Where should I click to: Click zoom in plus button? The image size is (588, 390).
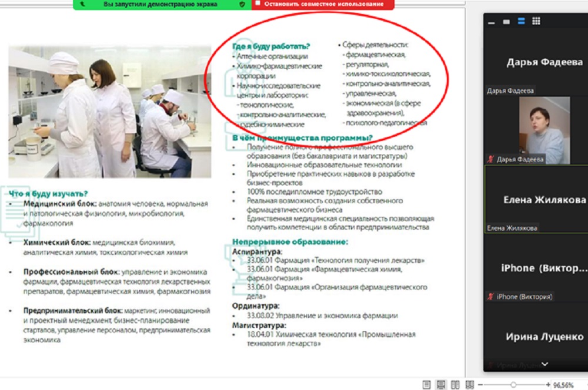coord(548,385)
